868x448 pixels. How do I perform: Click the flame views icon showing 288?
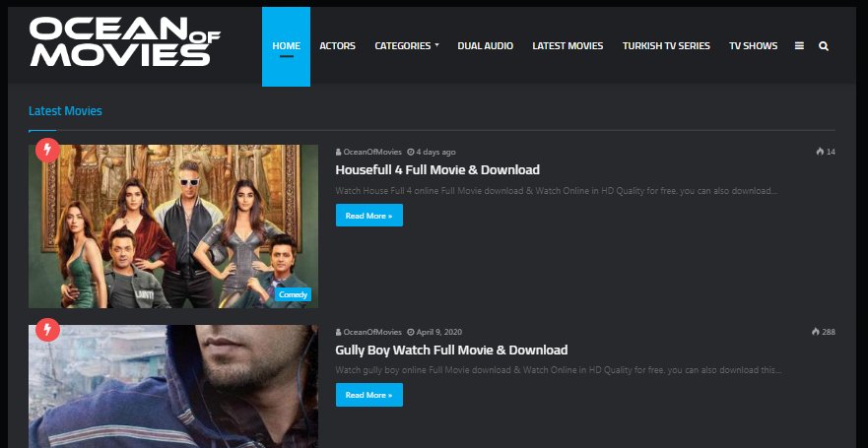click(816, 332)
